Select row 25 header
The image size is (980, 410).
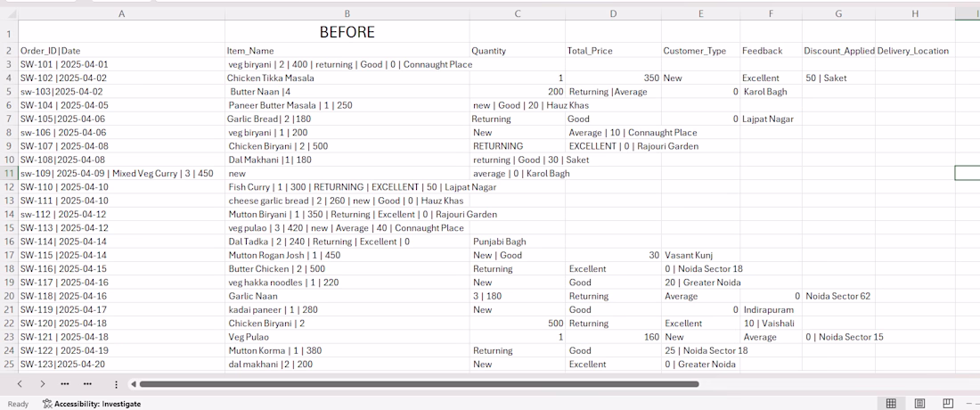(x=9, y=364)
